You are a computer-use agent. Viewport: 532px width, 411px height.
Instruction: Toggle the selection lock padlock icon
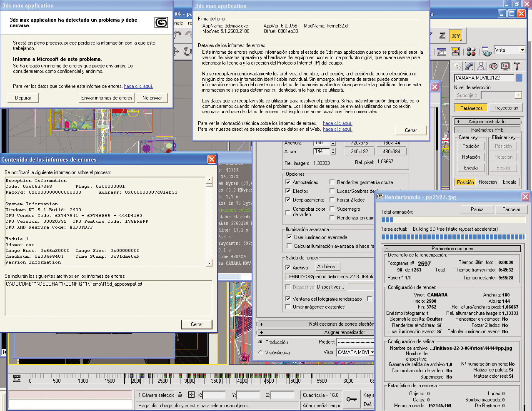(180, 394)
